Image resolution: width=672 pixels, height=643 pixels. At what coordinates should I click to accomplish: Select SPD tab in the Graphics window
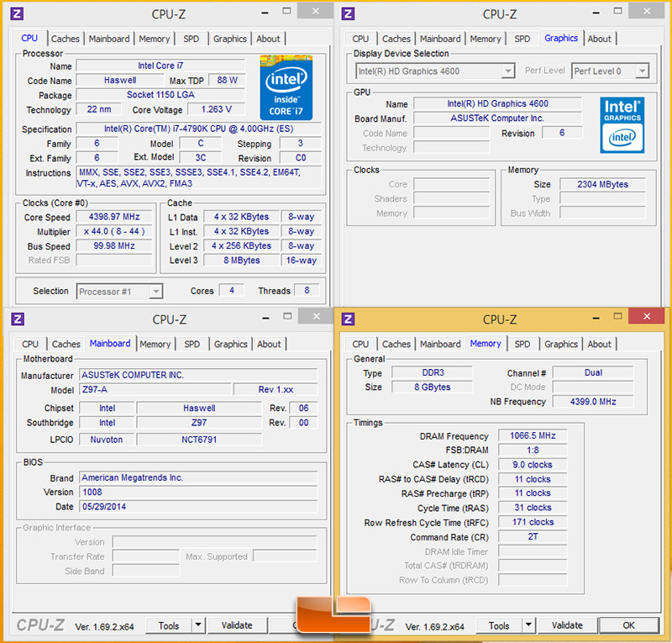click(522, 39)
